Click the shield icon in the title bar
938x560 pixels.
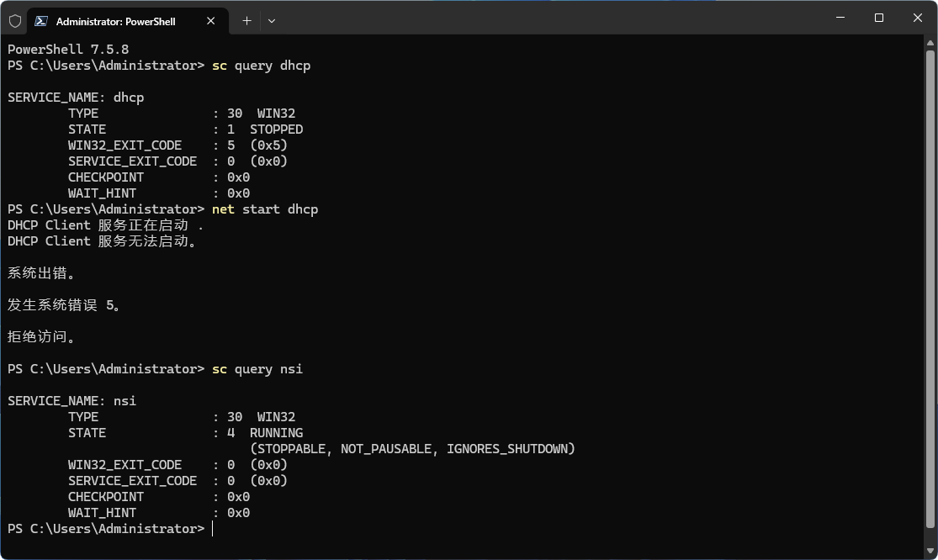(x=15, y=22)
